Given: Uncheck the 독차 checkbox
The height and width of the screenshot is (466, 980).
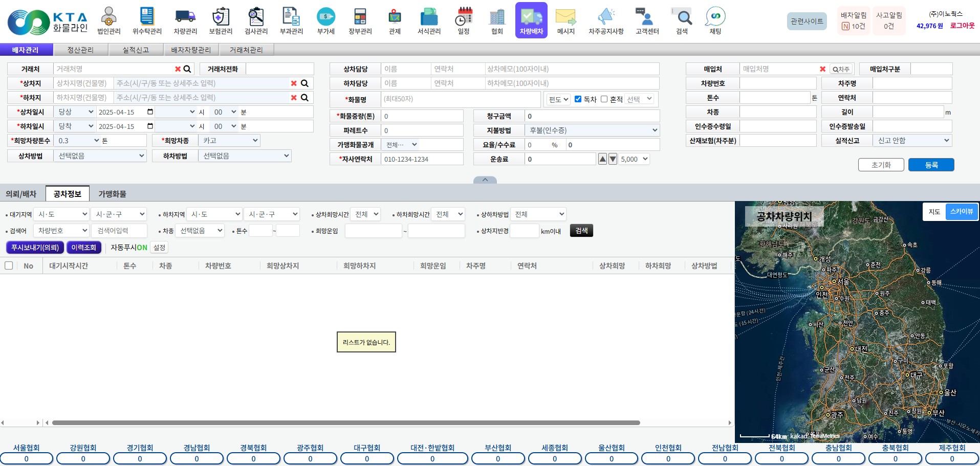Looking at the screenshot, I should pos(578,99).
